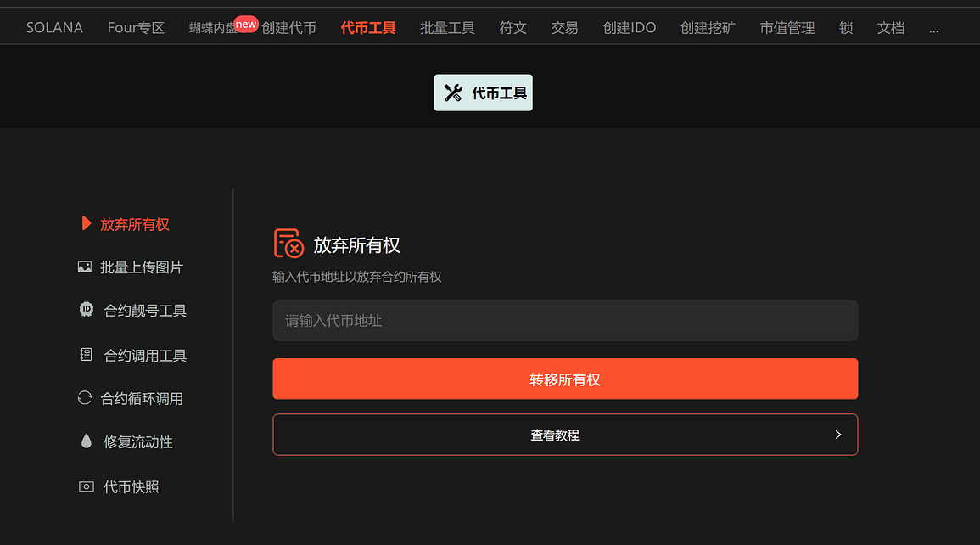Image resolution: width=980 pixels, height=545 pixels.
Task: Click the 输入代币地址以放弃合约所有权 description text
Action: [x=357, y=276]
